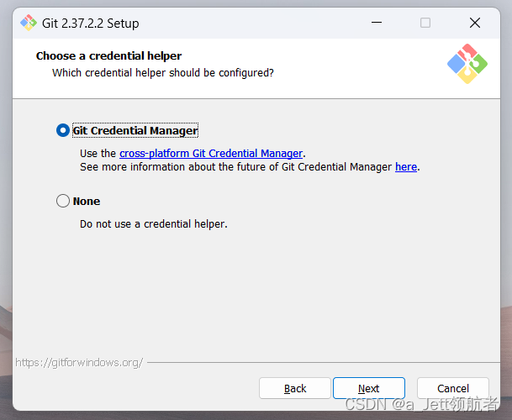
Task: Click 'Which credential helper should be configured?' text
Action: pyautogui.click(x=163, y=73)
